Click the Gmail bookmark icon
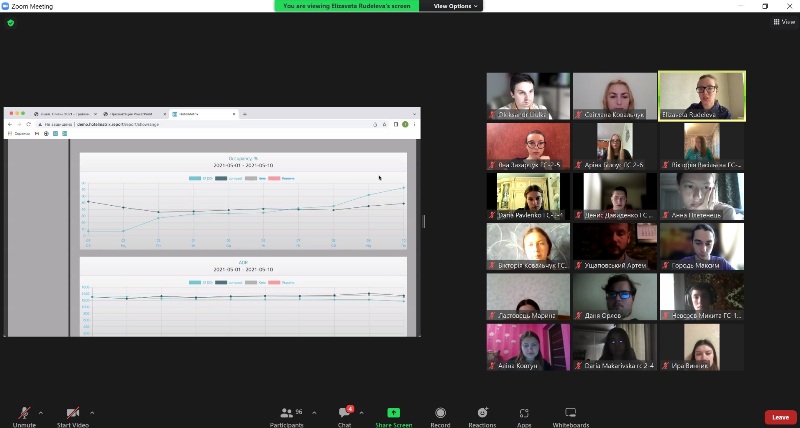This screenshot has width=800, height=428. click(37, 134)
